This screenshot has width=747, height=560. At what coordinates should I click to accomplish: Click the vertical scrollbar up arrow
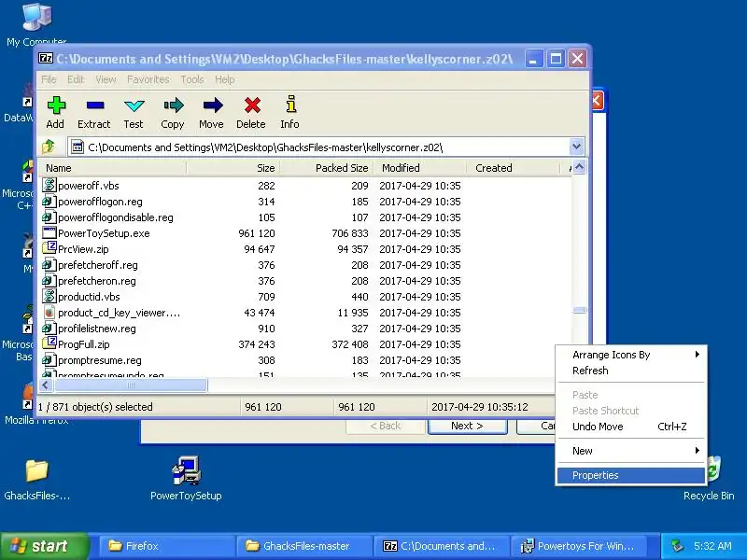pyautogui.click(x=579, y=167)
